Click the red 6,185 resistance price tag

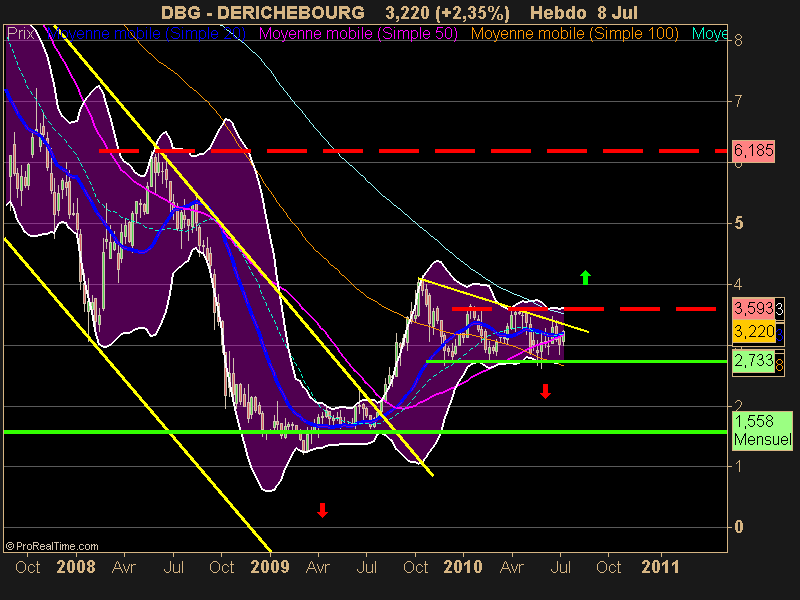click(753, 151)
